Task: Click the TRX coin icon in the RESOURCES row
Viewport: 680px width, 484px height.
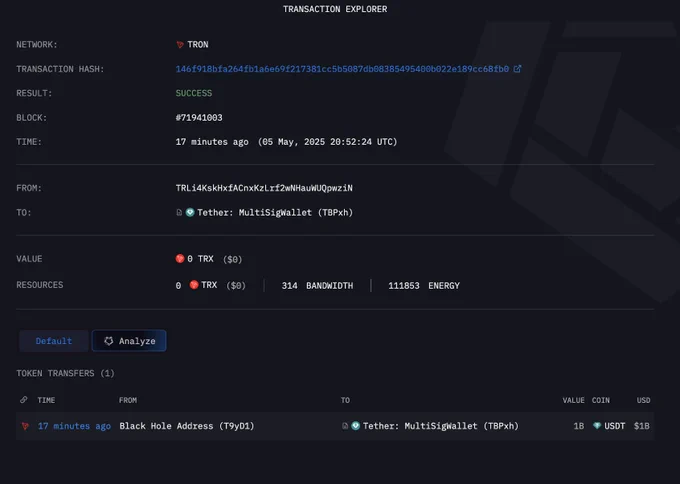Action: (x=194, y=285)
